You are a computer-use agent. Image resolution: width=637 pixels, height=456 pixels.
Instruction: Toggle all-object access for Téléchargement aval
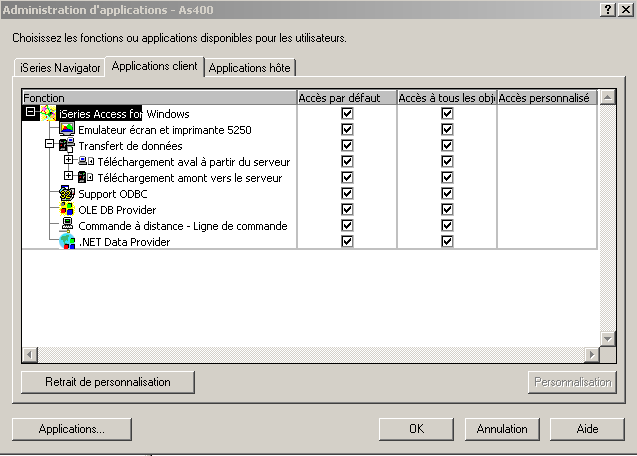point(447,161)
